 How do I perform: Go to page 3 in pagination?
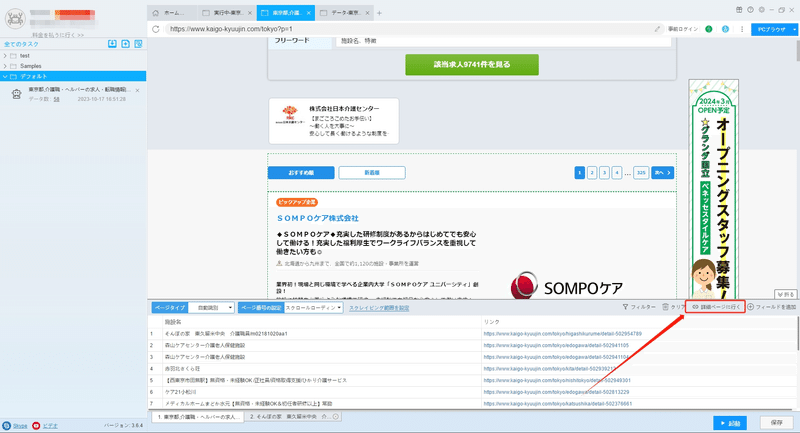(x=604, y=173)
